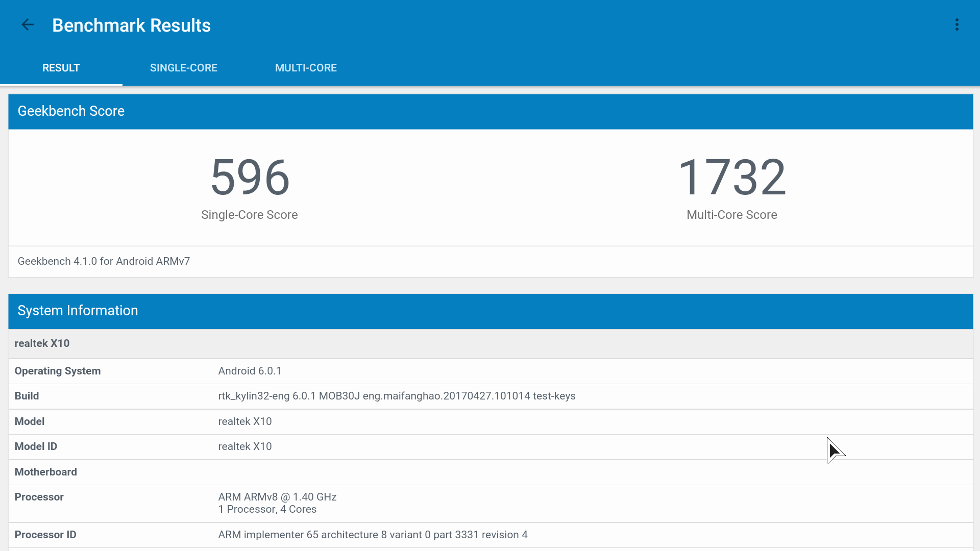
Task: Click the Geekbench Score section header
Action: coord(71,111)
